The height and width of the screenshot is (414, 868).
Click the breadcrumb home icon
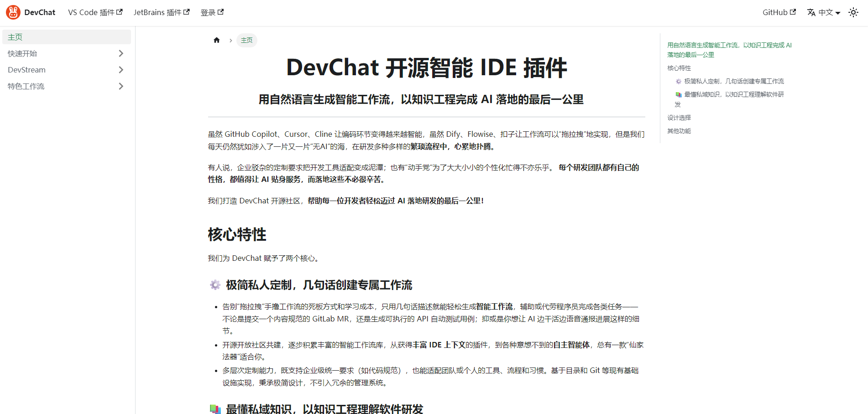[x=217, y=40]
